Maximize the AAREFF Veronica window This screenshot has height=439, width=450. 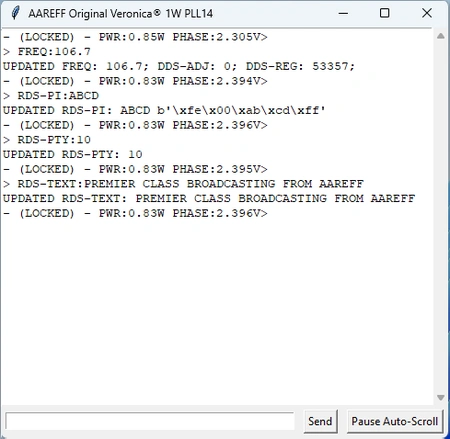[x=385, y=13]
